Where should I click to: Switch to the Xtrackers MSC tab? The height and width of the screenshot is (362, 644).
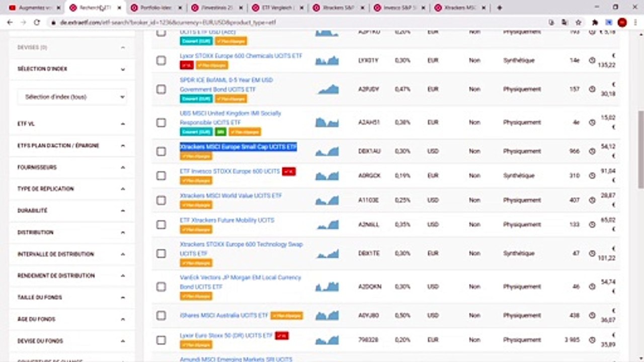pos(460,8)
